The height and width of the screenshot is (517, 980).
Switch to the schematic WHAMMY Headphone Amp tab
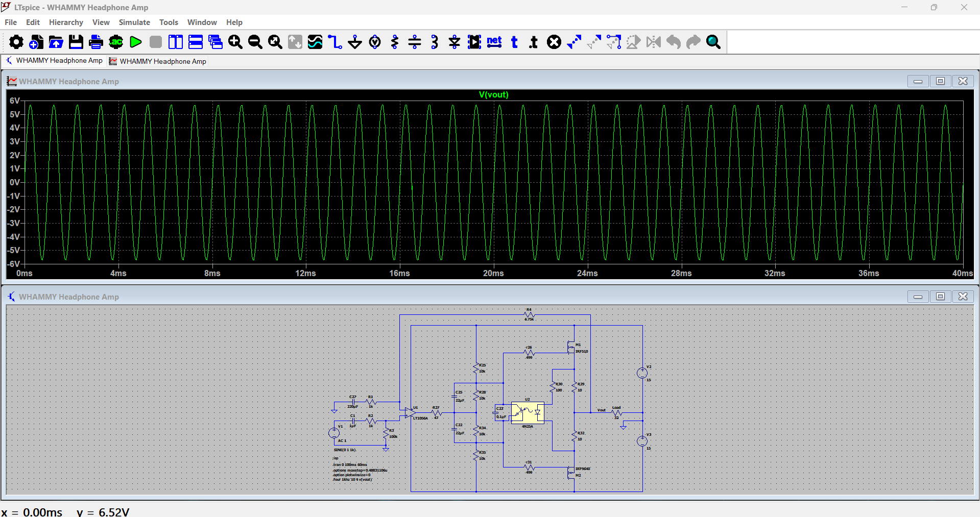tap(54, 61)
